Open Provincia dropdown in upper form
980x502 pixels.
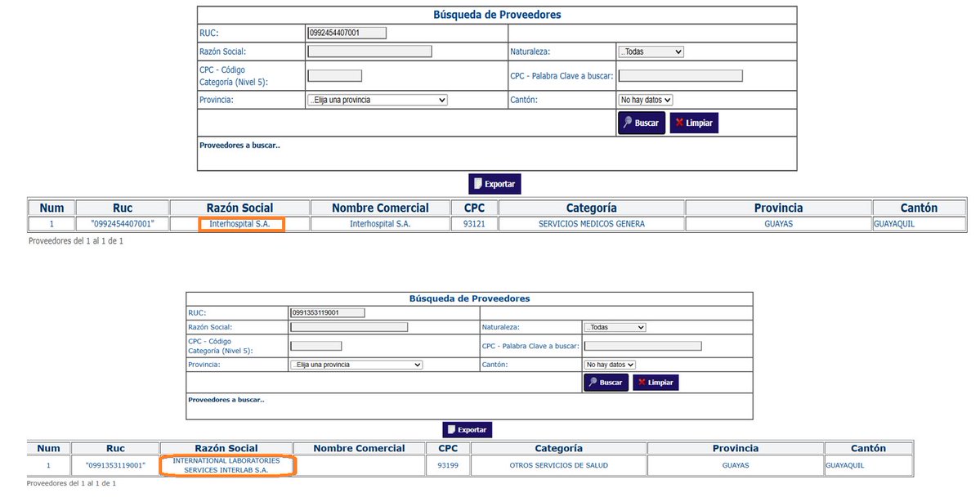click(377, 100)
